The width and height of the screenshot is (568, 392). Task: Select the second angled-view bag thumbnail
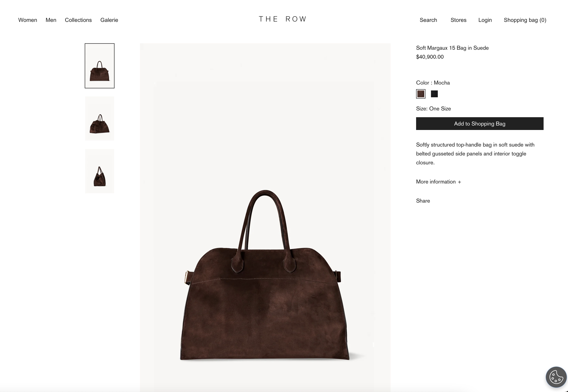pos(100,119)
